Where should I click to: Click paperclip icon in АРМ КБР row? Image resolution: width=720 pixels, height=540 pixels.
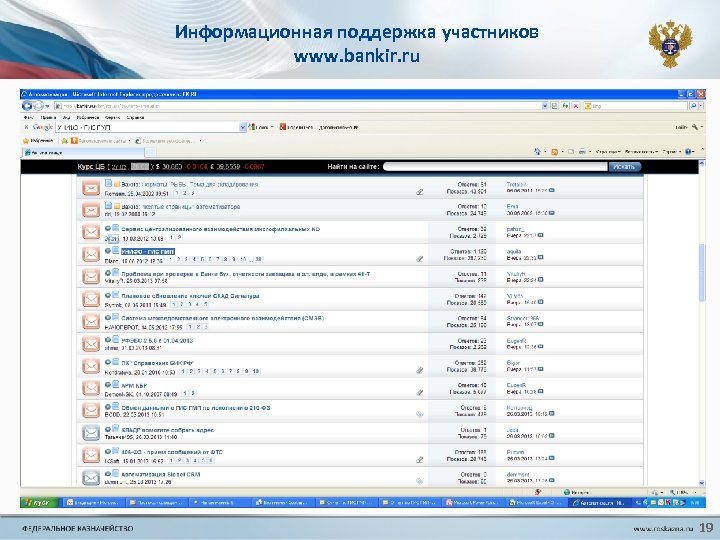click(419, 393)
